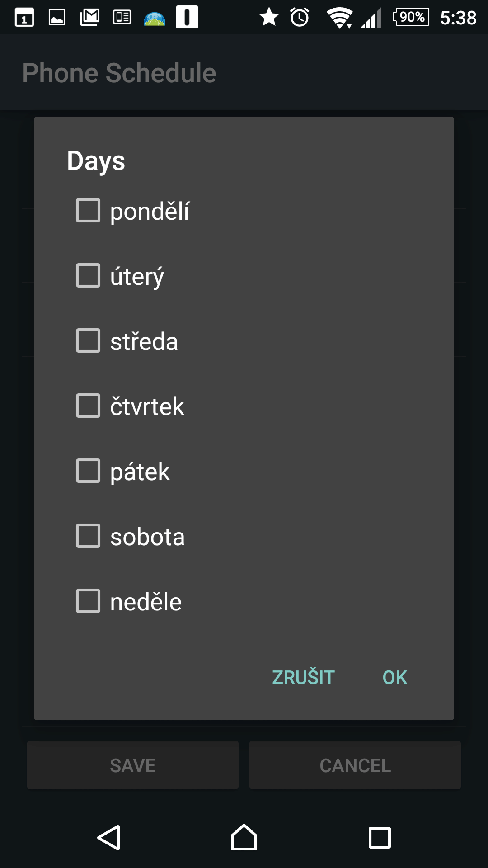Check the pondělí checkbox
Image resolution: width=488 pixels, height=868 pixels.
click(x=88, y=210)
